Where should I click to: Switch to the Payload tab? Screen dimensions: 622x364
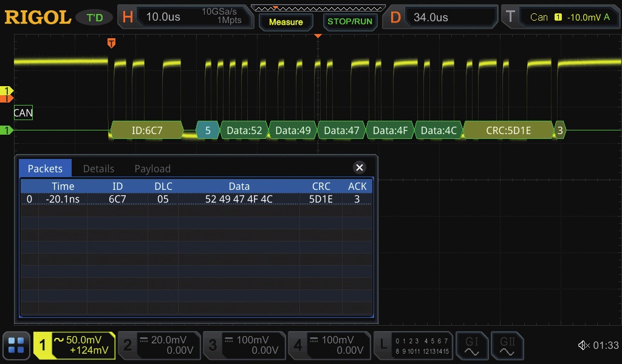[x=152, y=169]
